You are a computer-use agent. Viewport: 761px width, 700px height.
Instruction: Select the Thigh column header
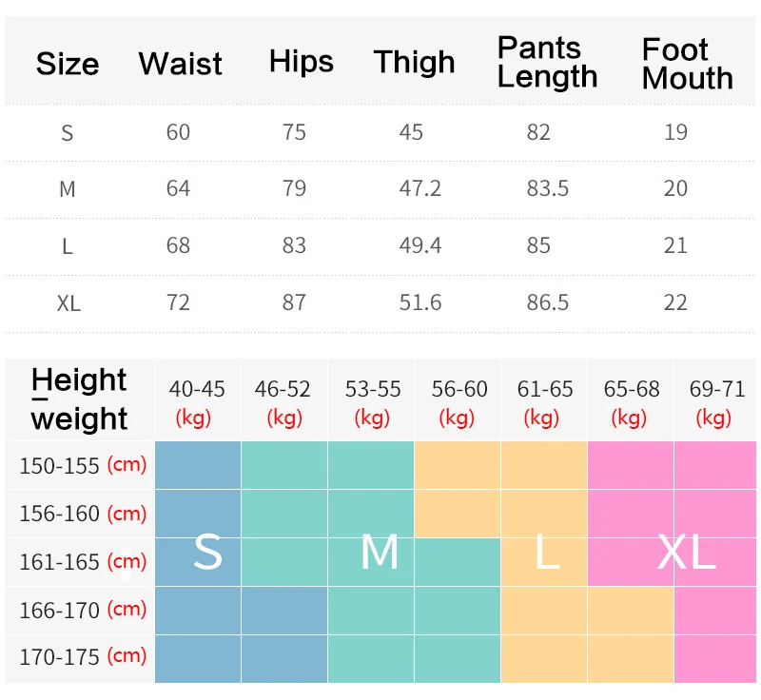(x=415, y=63)
